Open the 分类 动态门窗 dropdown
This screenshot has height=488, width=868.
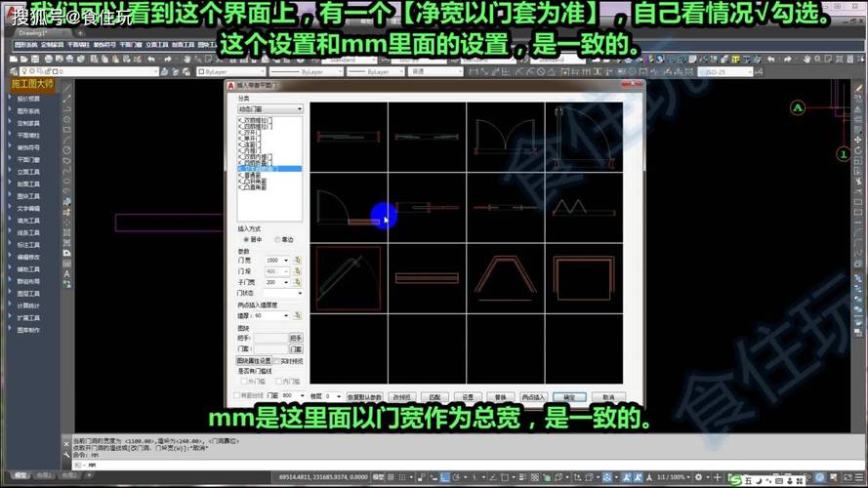click(269, 109)
